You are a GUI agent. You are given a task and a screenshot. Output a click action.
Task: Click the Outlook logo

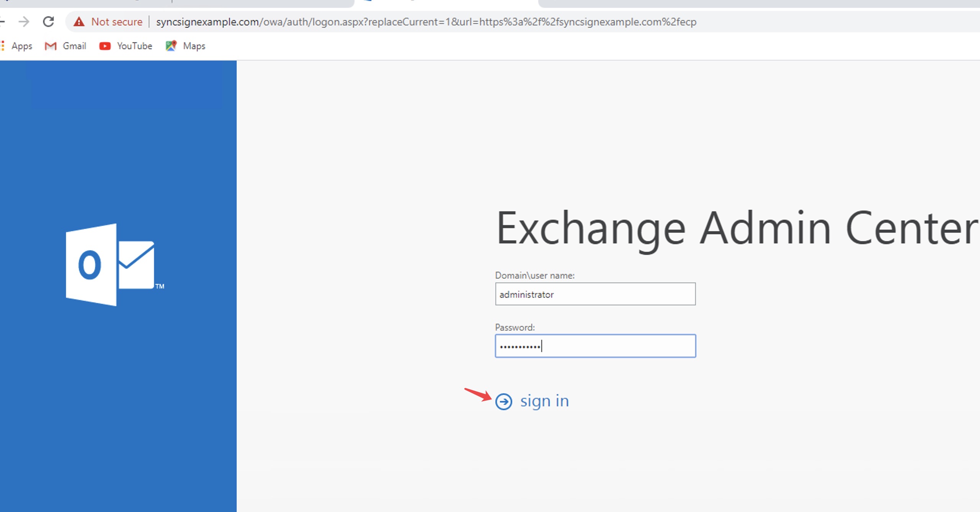click(x=115, y=265)
